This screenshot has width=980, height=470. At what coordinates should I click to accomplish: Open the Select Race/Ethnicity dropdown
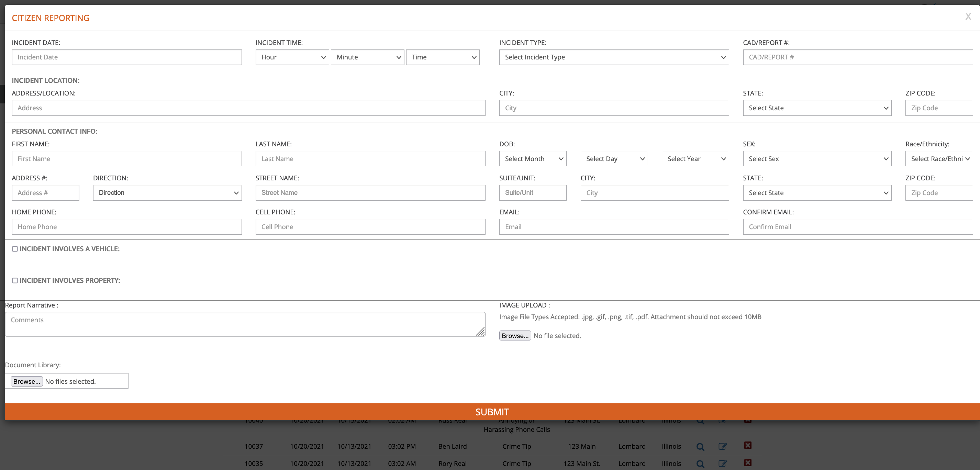pyautogui.click(x=938, y=159)
